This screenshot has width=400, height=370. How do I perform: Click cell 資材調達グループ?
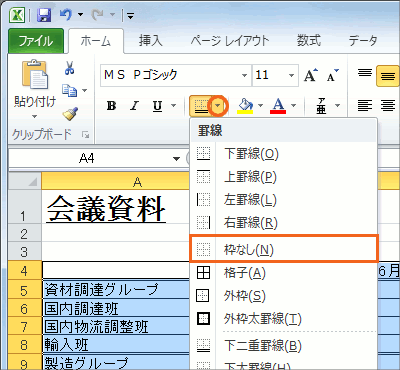pyautogui.click(x=116, y=290)
